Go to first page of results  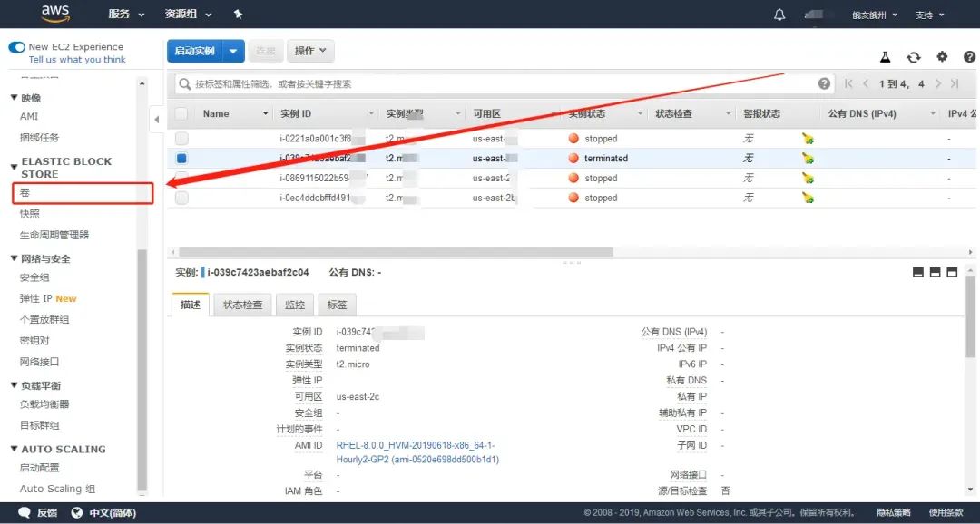(x=848, y=83)
